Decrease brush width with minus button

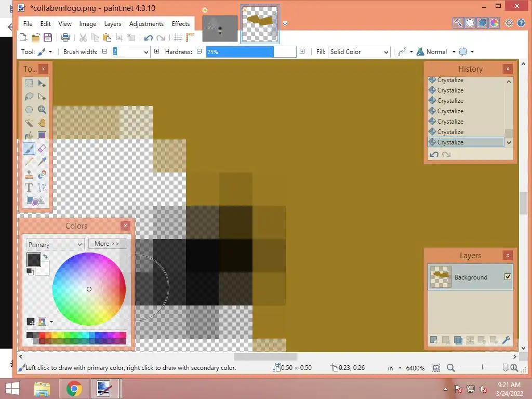(105, 51)
